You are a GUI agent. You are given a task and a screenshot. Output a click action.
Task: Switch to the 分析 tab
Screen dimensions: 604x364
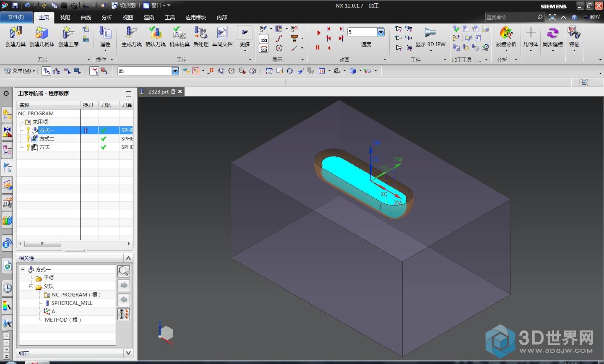[107, 17]
